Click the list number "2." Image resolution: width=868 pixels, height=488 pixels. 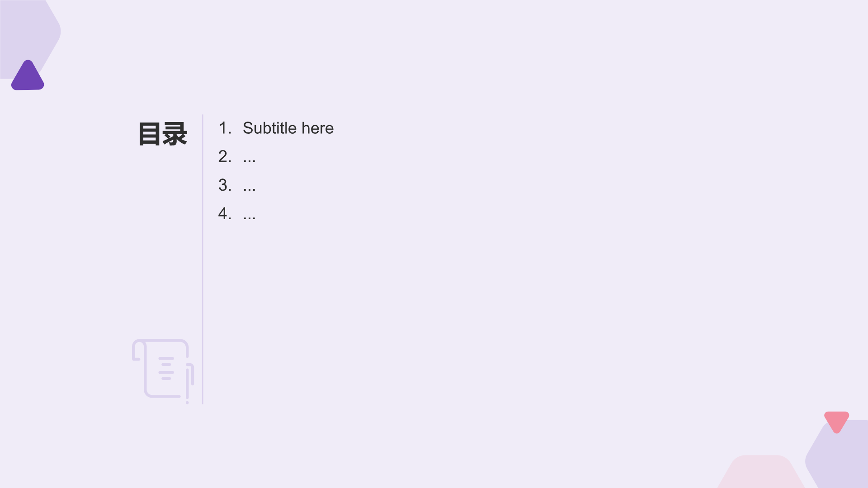225,157
